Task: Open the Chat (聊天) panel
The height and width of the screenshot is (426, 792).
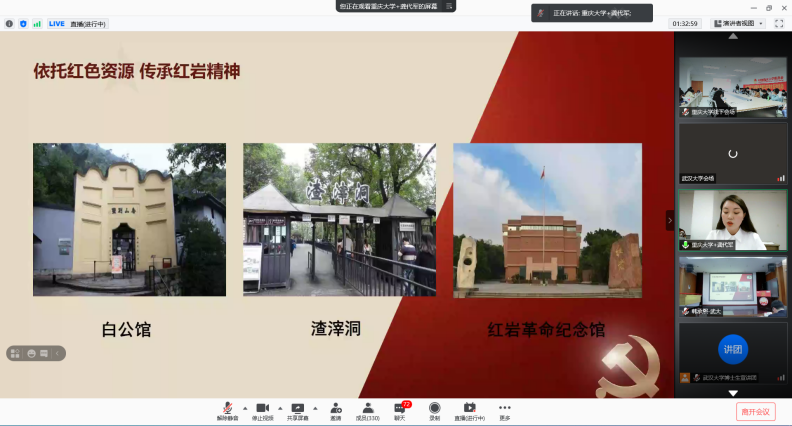Action: tap(400, 409)
